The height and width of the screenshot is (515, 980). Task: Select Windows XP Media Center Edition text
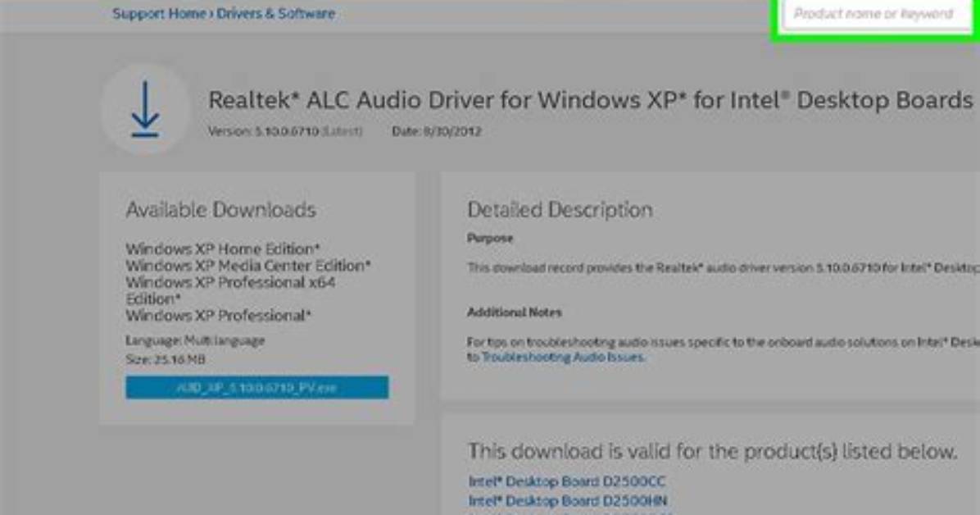pyautogui.click(x=248, y=266)
